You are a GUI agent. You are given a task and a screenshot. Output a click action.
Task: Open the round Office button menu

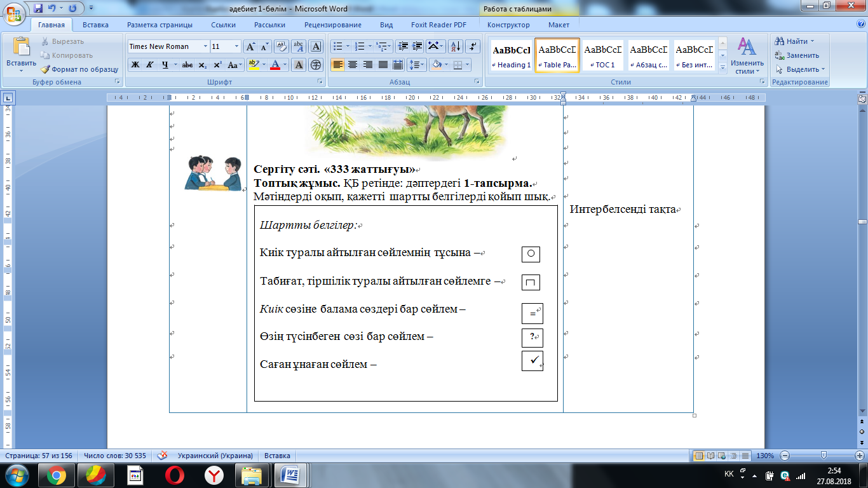14,14
